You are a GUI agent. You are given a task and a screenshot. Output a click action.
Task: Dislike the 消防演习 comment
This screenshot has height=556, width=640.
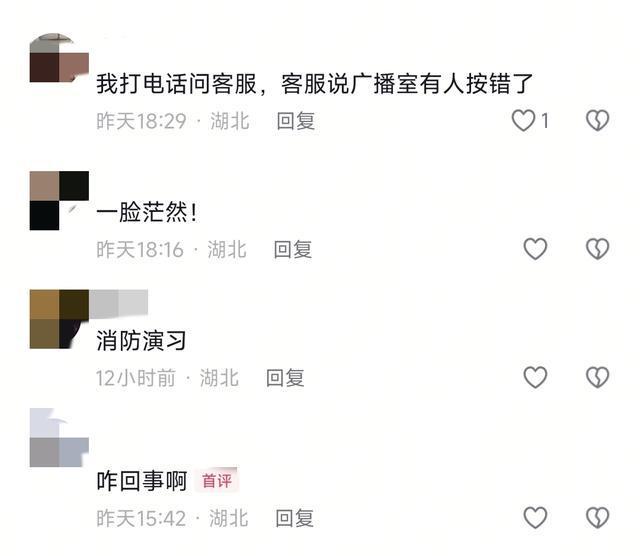pyautogui.click(x=598, y=377)
